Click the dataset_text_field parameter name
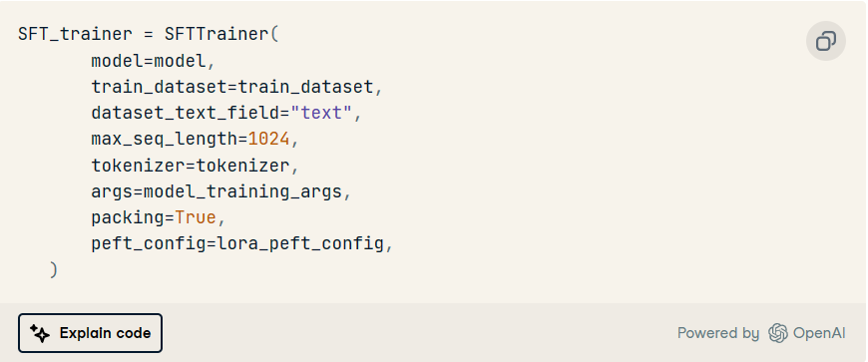This screenshot has width=868, height=362. point(186,114)
